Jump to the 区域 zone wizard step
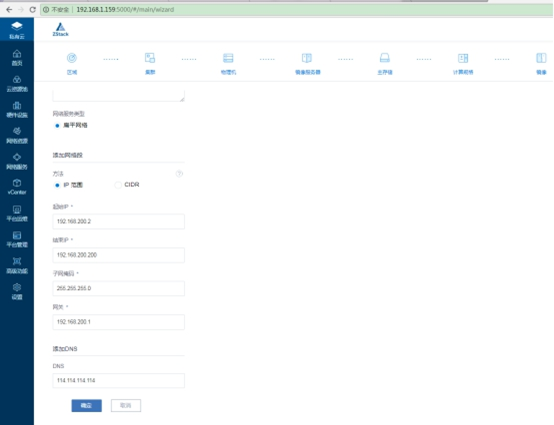Screen dimensions: 554x425 72,63
